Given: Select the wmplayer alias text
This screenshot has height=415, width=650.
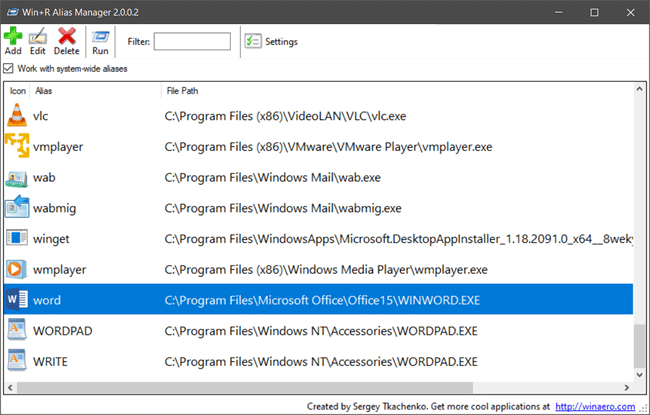Looking at the screenshot, I should coord(60,269).
